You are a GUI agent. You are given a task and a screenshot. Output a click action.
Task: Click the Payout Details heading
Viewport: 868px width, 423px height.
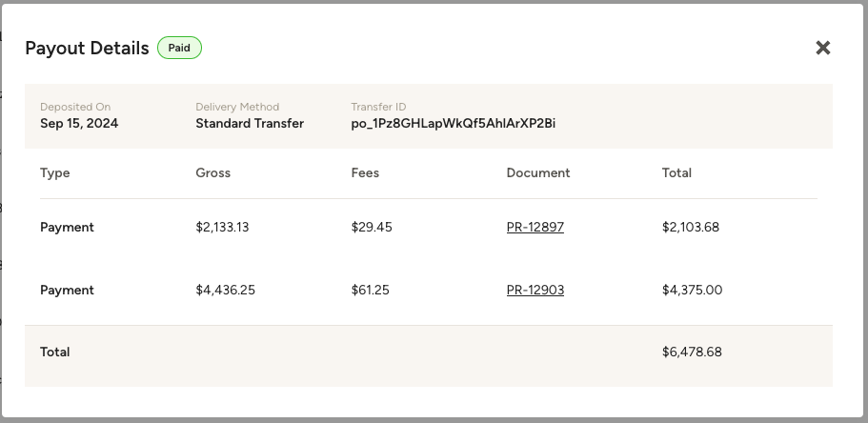point(87,49)
